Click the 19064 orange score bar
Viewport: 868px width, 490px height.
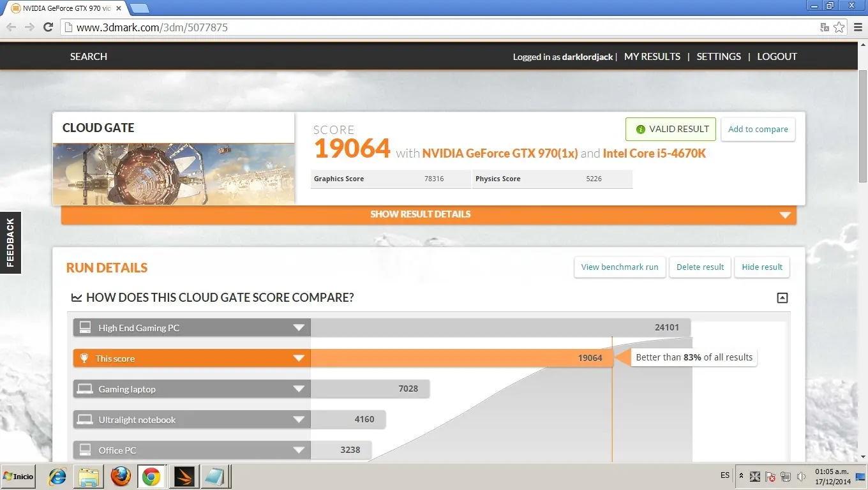click(x=461, y=358)
